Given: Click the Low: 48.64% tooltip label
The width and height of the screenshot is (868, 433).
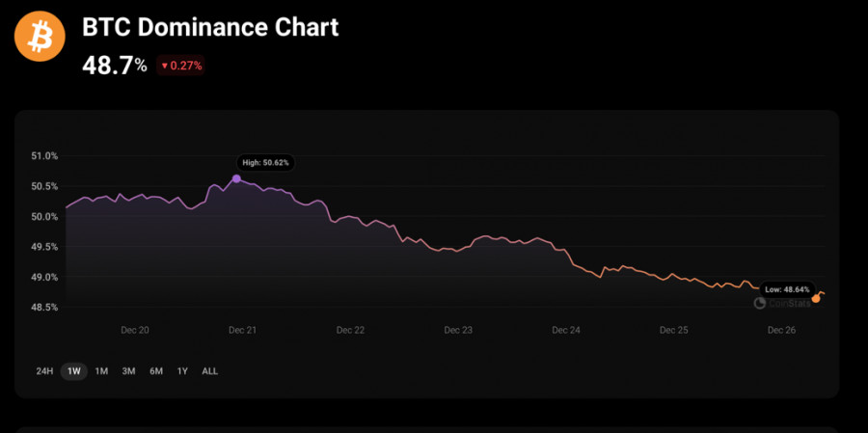Looking at the screenshot, I should tap(785, 288).
